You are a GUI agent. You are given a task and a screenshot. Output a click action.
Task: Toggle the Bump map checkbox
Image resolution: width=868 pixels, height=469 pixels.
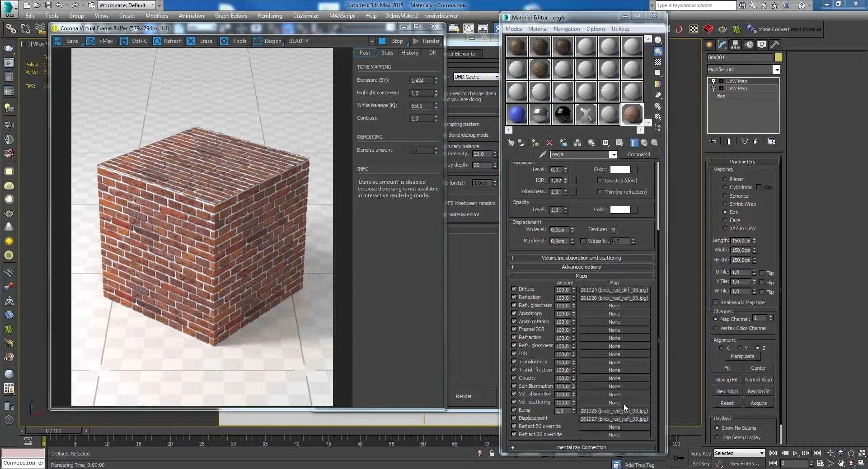[x=514, y=410]
